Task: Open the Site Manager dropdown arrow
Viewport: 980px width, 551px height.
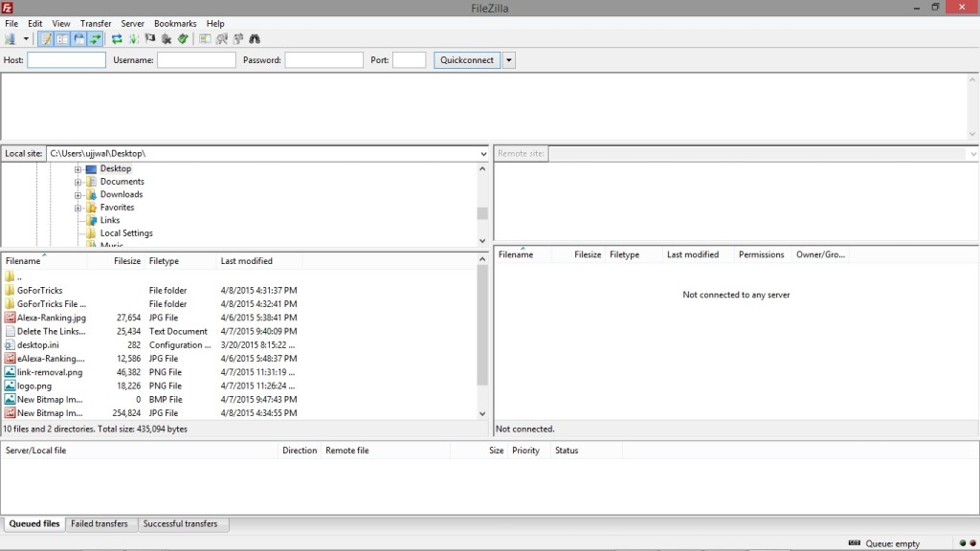Action: click(x=26, y=38)
